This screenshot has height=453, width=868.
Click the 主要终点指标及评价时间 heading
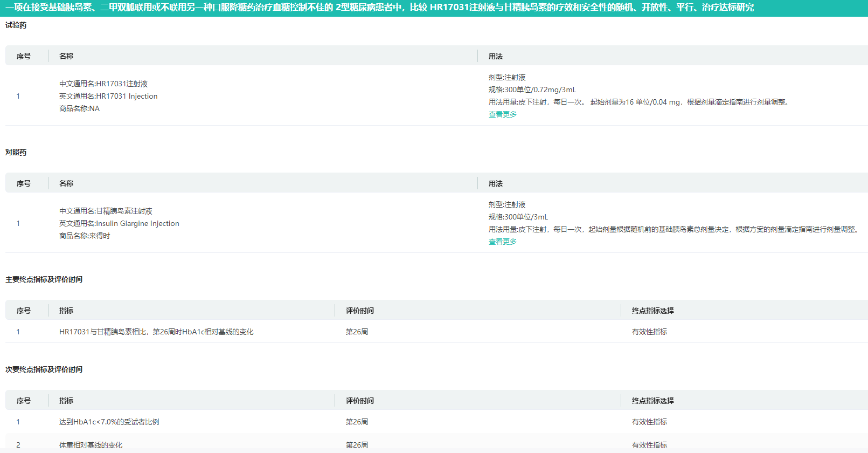pyautogui.click(x=44, y=279)
